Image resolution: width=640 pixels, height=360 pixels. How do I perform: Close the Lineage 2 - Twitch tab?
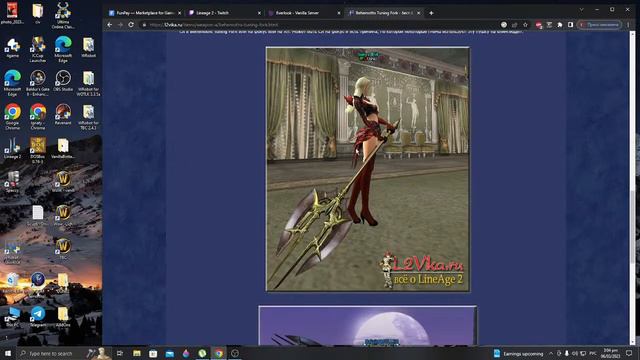point(259,13)
